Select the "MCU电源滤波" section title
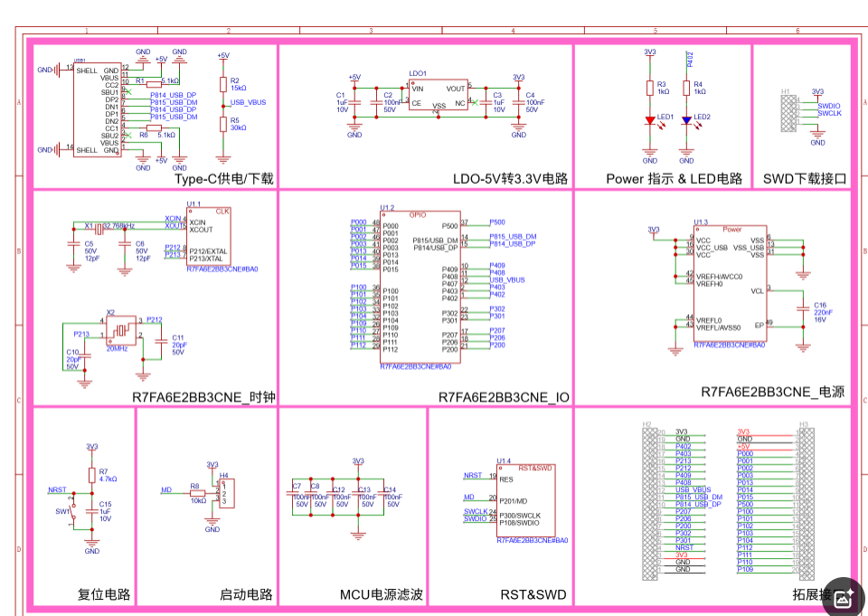This screenshot has height=616, width=868. (x=382, y=595)
